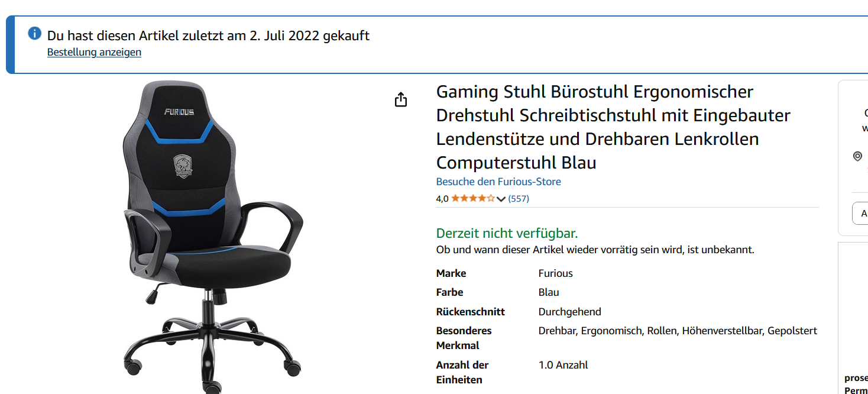
Task: Click the Farbe value Blau
Action: [549, 292]
